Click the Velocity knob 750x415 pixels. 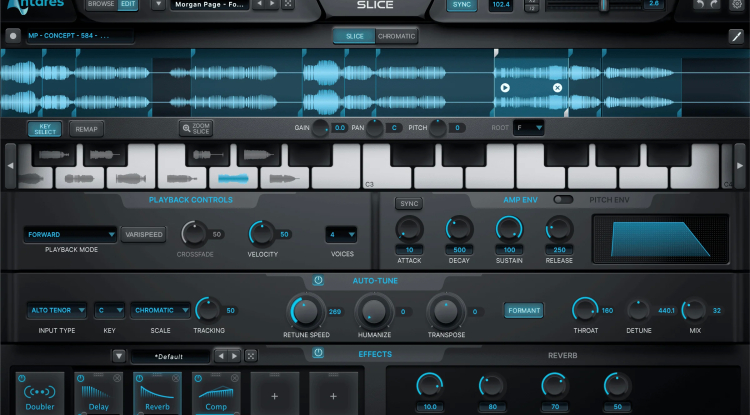click(x=262, y=234)
